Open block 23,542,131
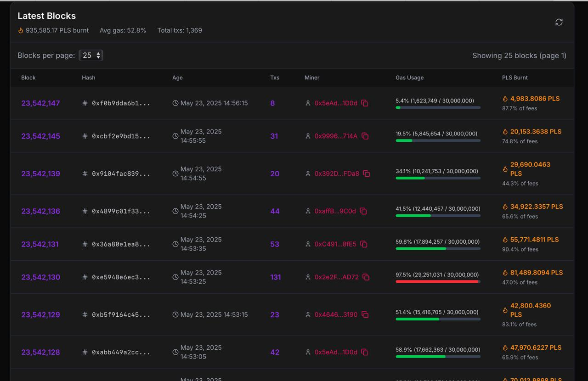This screenshot has width=588, height=381. pyautogui.click(x=40, y=245)
